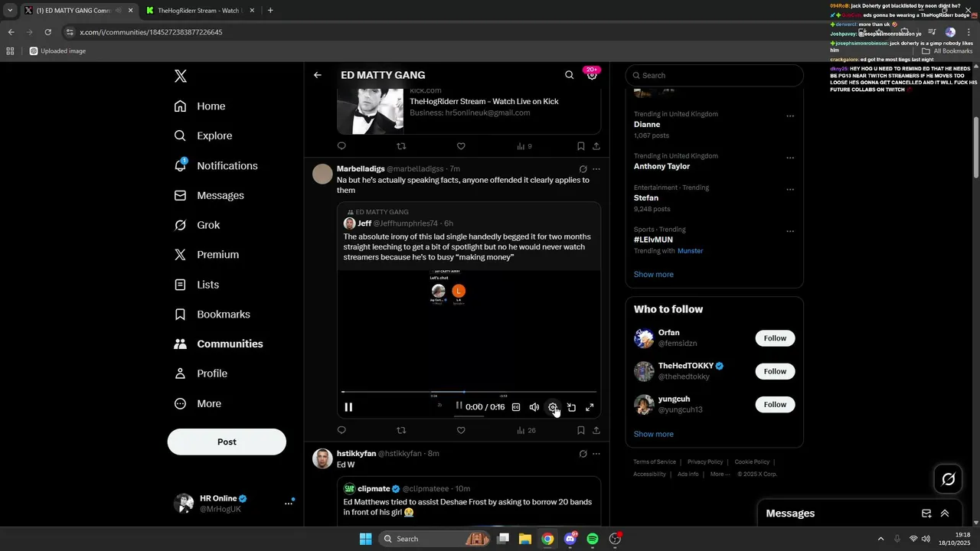Click the Chrome address bar URL
This screenshot has width=980, height=551.
pyautogui.click(x=151, y=32)
